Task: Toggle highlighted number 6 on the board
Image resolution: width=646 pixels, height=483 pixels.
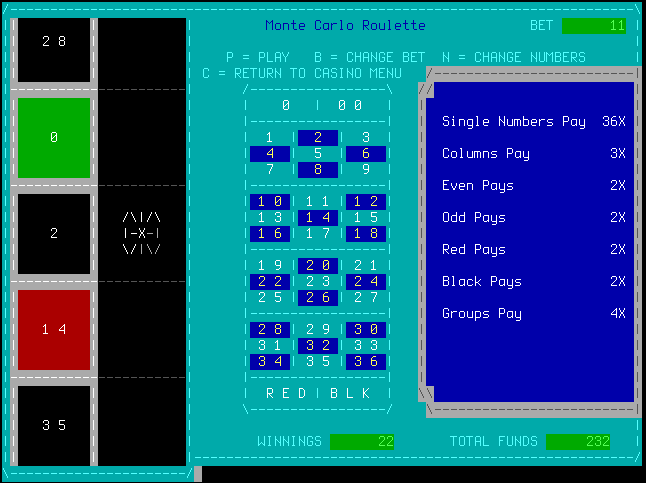Action: point(366,153)
